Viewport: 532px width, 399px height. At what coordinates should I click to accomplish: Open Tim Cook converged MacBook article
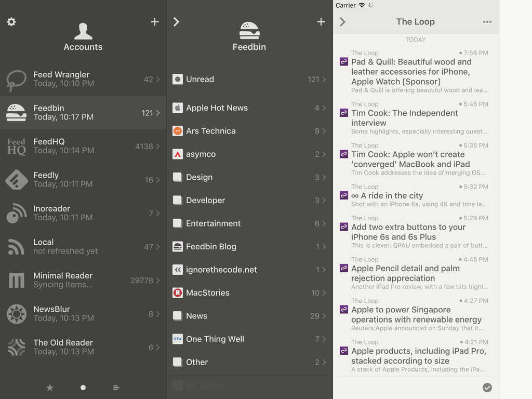coord(416,159)
